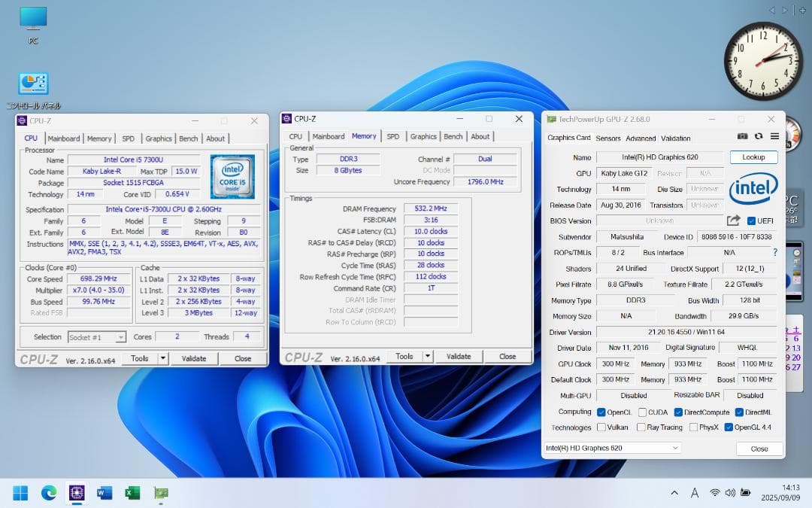Open the graphics card selector showing HD Graphics 620
The image size is (812, 508).
click(611, 448)
